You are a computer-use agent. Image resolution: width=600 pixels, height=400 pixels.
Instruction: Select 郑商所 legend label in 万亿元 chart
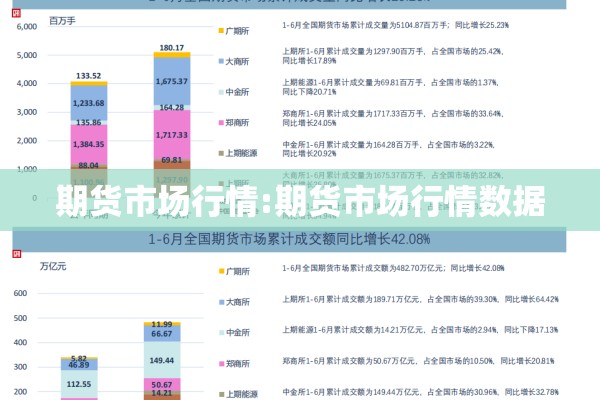238,363
